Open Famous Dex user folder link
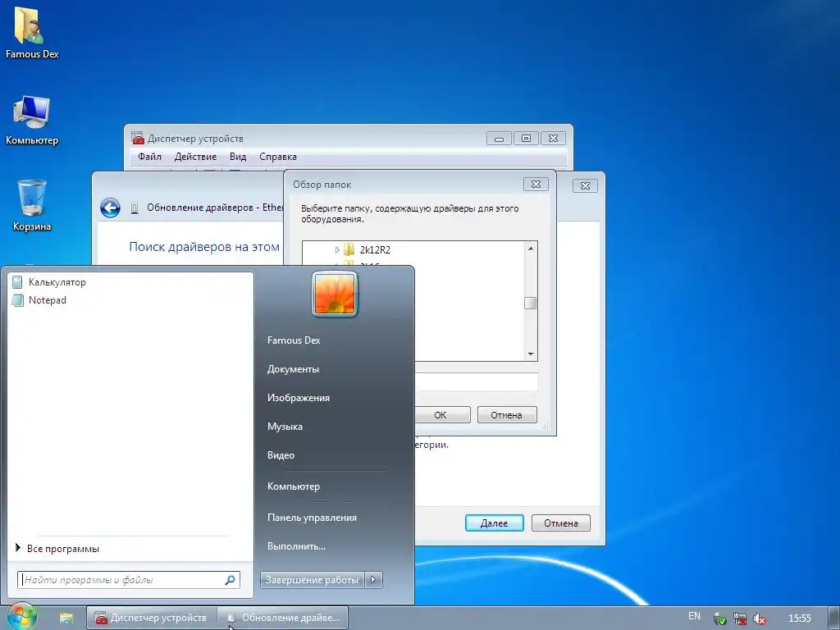Viewport: 840px width, 630px height. click(x=294, y=340)
